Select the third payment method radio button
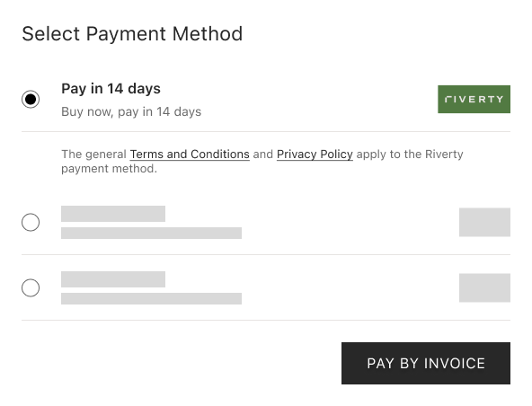Viewport: 532px width, 406px height. click(31, 287)
